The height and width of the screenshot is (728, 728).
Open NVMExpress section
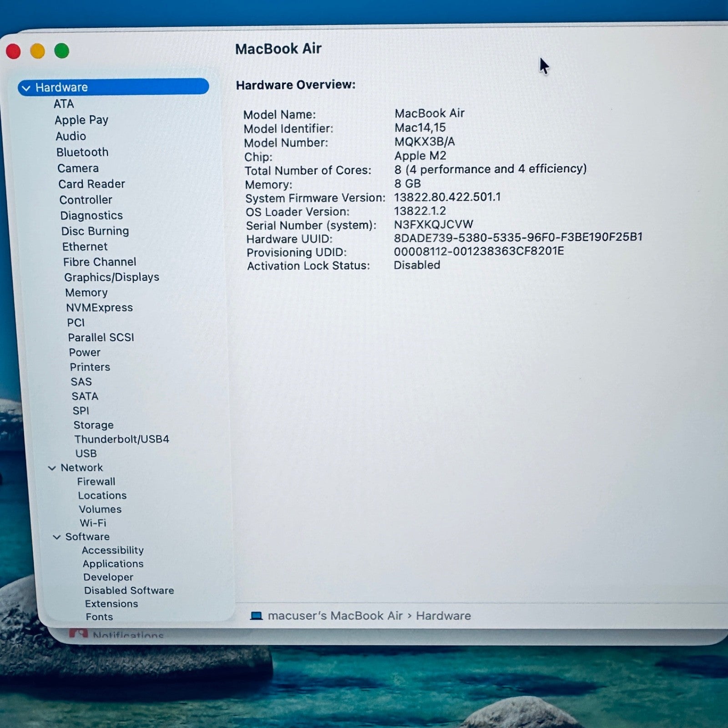tap(99, 308)
